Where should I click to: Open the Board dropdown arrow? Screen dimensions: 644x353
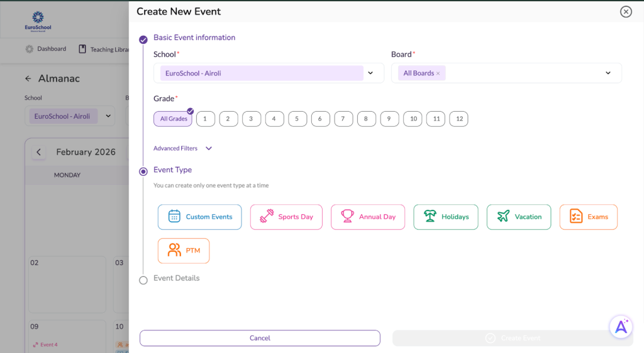point(608,73)
